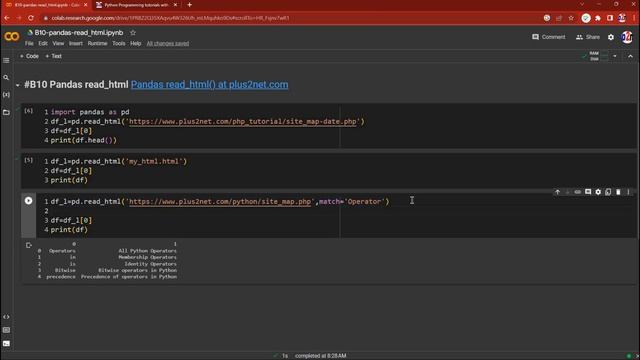Open the browser extensions puzzle icon
Image resolution: width=640 pixels, height=360 pixels.
(x=598, y=18)
